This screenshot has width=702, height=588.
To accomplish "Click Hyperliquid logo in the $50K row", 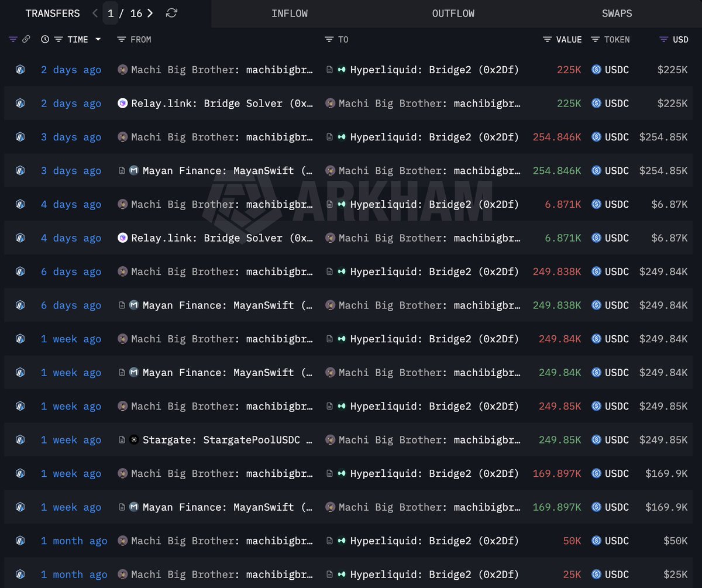I will pyautogui.click(x=342, y=541).
